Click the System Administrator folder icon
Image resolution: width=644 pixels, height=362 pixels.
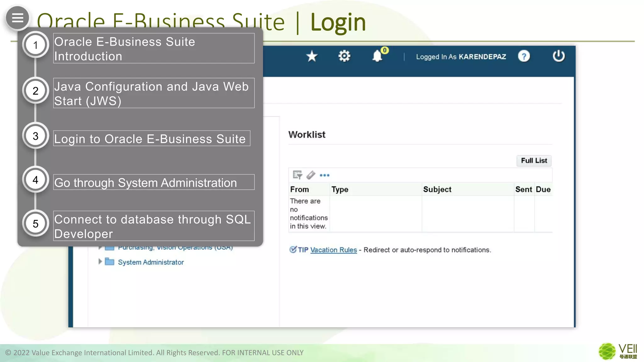[x=109, y=262]
